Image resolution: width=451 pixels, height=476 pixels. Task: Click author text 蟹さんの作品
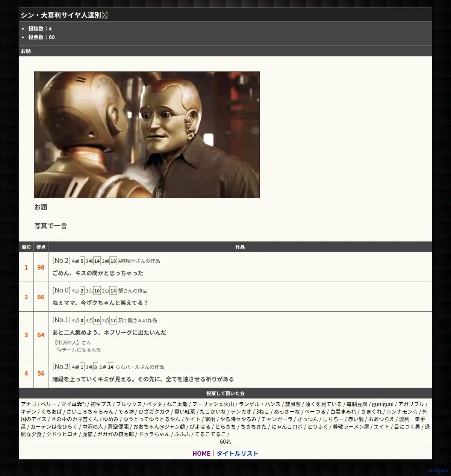133,291
